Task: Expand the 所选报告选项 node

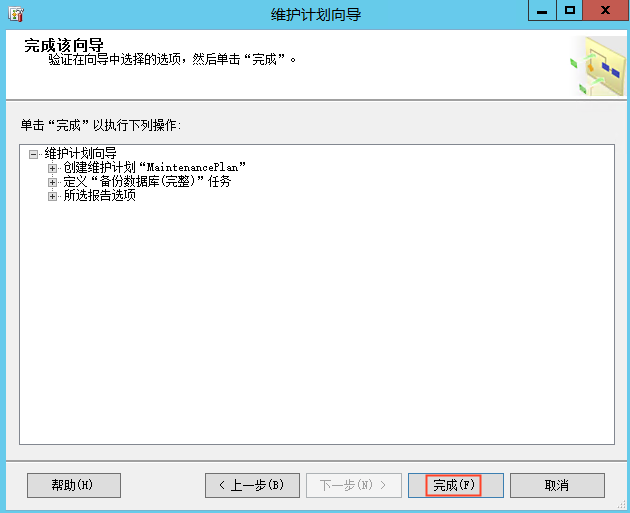Action: tap(52, 196)
